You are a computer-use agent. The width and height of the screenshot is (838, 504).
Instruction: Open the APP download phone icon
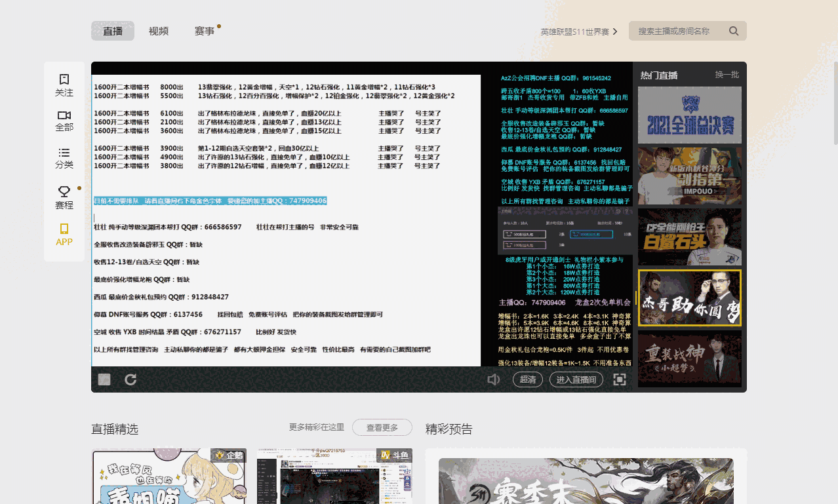[64, 235]
